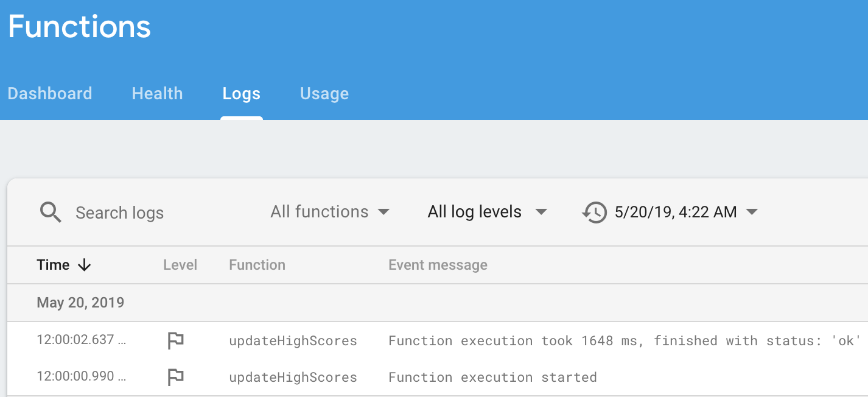Select the Logs tab
The image size is (868, 397).
[x=242, y=94]
